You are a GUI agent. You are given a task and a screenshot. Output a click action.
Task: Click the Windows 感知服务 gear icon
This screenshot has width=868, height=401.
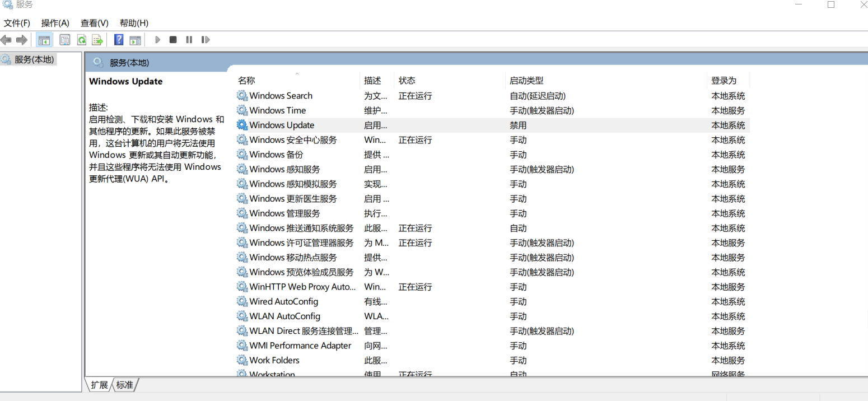click(242, 169)
